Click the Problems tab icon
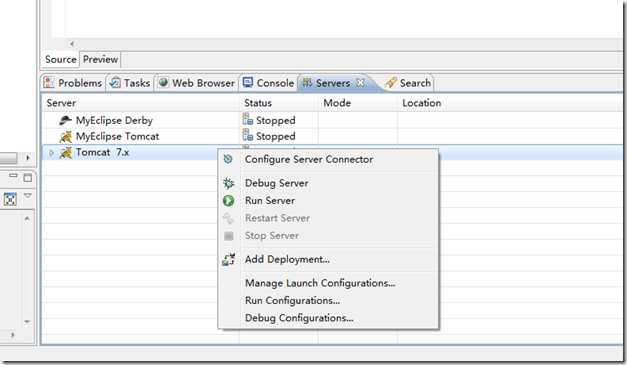Viewport: 627px width, 365px height. tap(49, 82)
